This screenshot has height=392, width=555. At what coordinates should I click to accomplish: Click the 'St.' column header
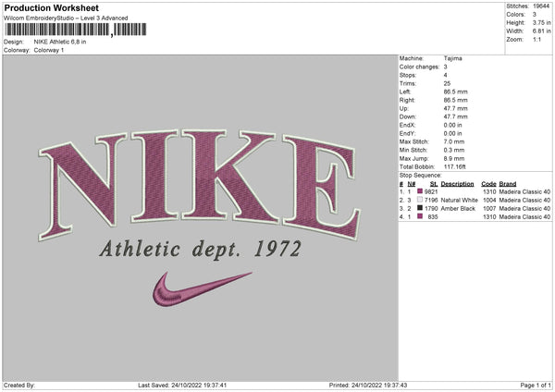pyautogui.click(x=434, y=184)
